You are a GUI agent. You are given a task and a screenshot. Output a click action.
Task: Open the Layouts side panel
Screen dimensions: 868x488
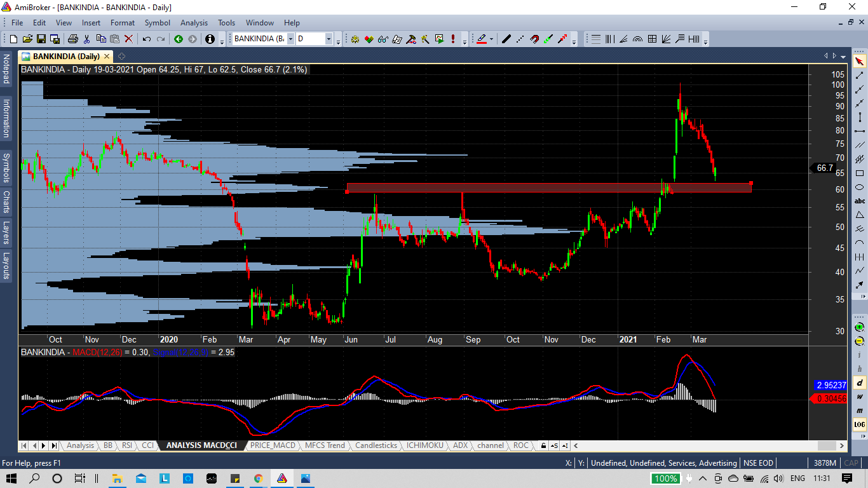[x=6, y=266]
